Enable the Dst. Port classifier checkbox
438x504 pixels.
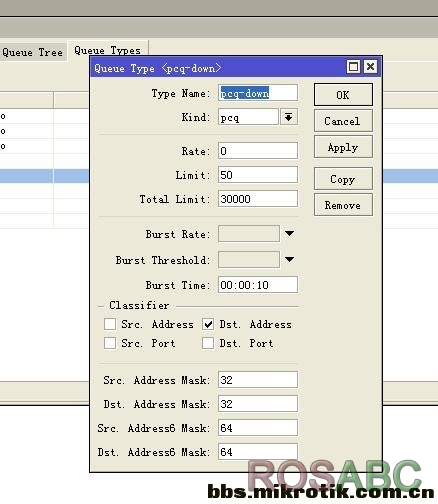pos(208,343)
